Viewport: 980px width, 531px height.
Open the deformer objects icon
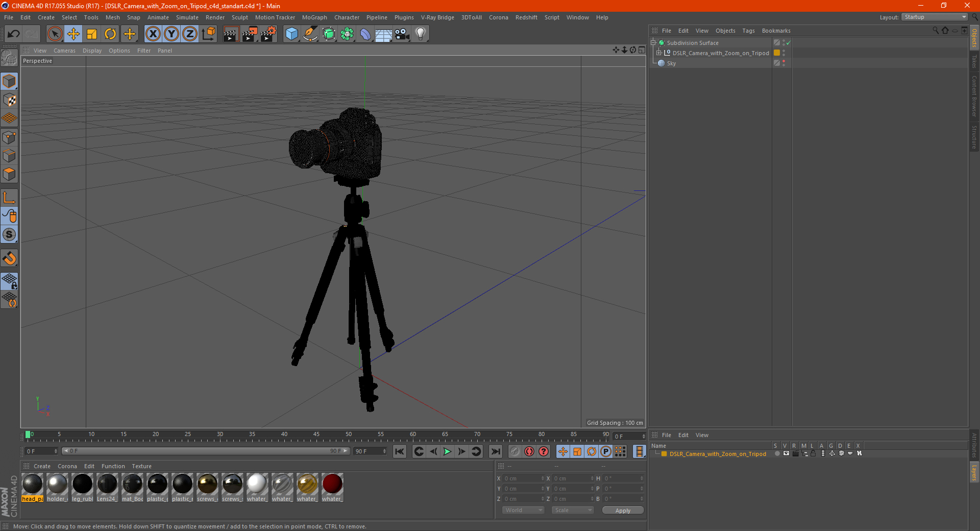click(365, 34)
